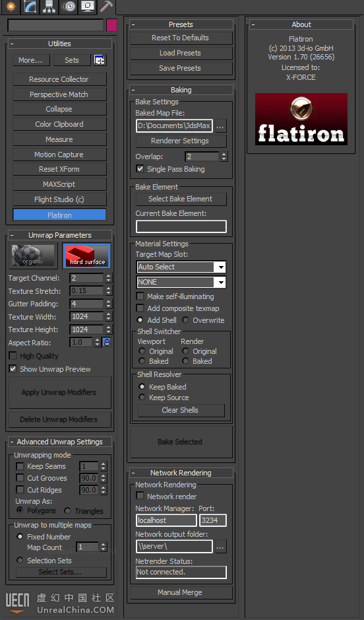Image resolution: width=364 pixels, height=620 pixels.
Task: Select the hard surface unwrap mode
Action: coord(87,256)
